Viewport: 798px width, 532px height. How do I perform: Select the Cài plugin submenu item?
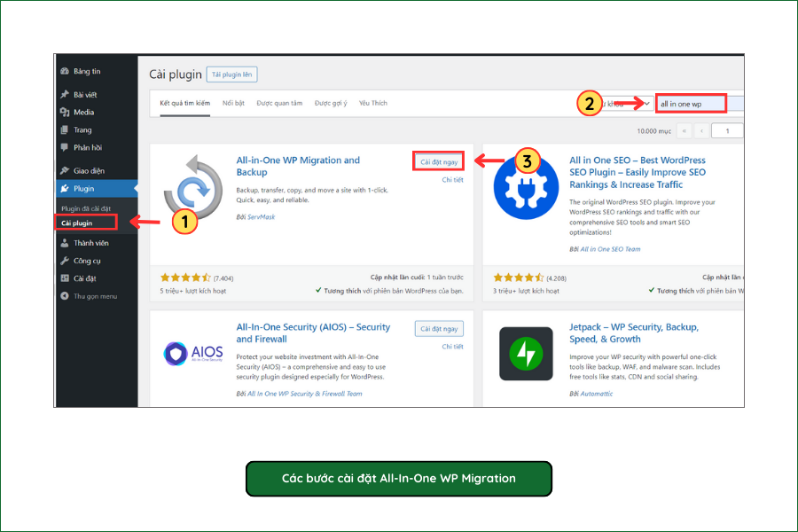click(77, 223)
